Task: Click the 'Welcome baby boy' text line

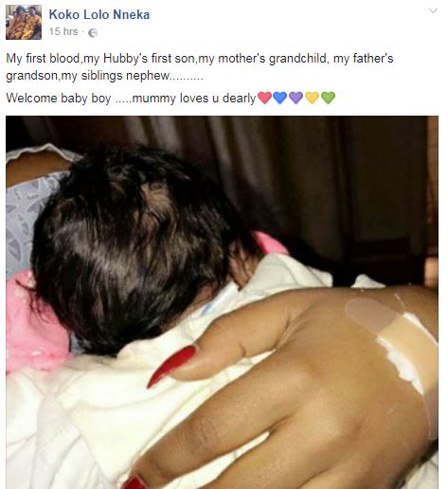Action: click(x=131, y=99)
